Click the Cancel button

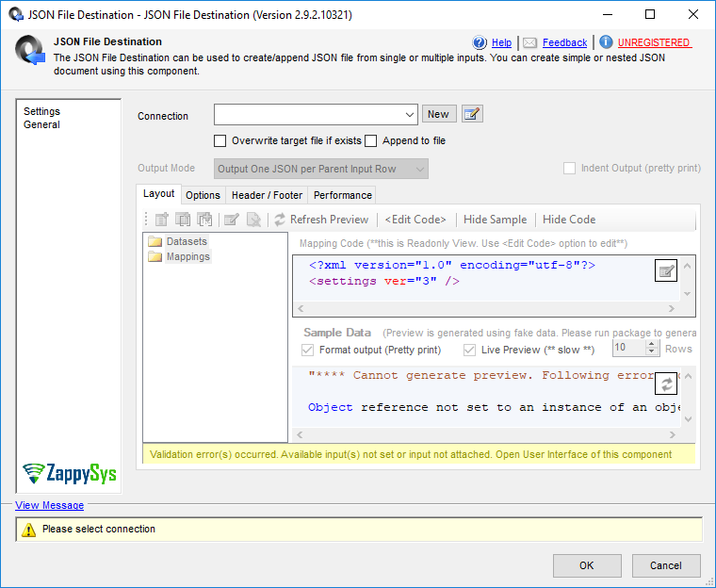[x=666, y=565]
